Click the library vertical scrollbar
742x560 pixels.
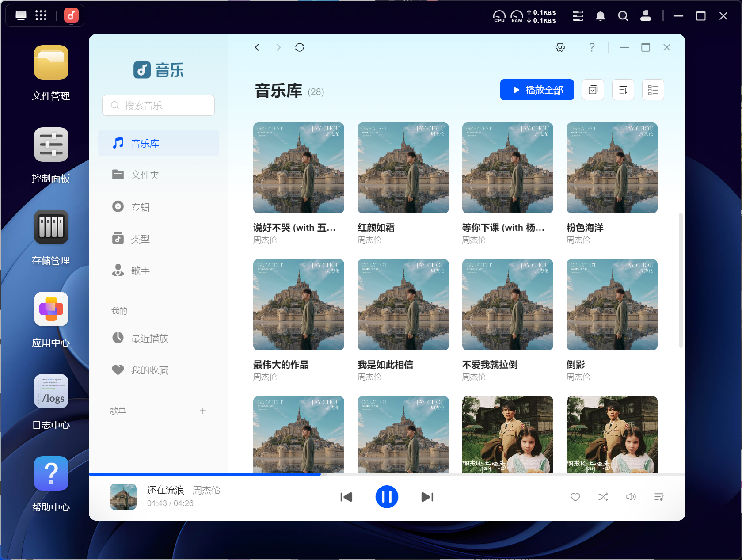pyautogui.click(x=681, y=280)
